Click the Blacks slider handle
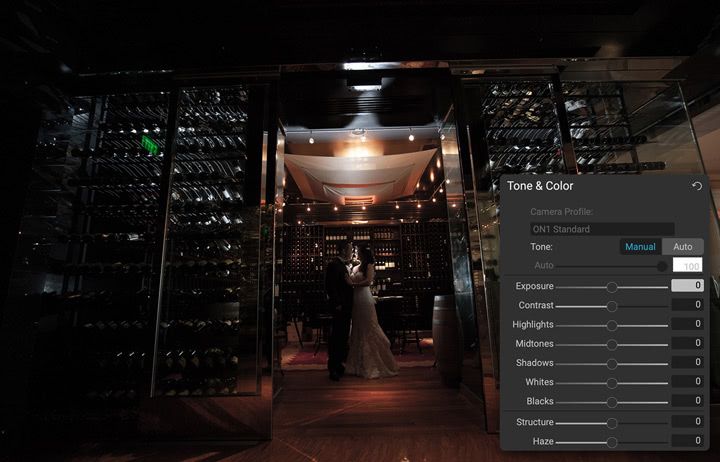 (x=612, y=402)
